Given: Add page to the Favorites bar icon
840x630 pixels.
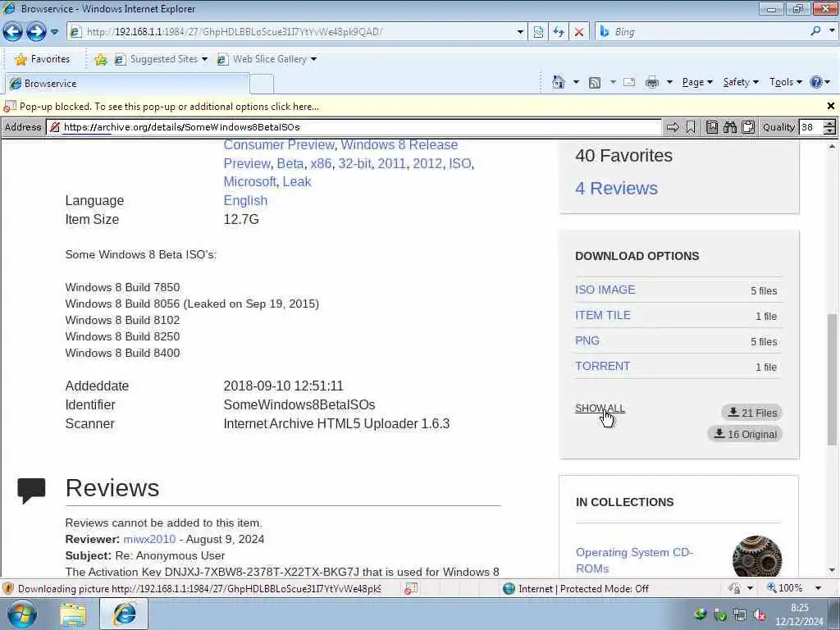Looking at the screenshot, I should click(101, 59).
